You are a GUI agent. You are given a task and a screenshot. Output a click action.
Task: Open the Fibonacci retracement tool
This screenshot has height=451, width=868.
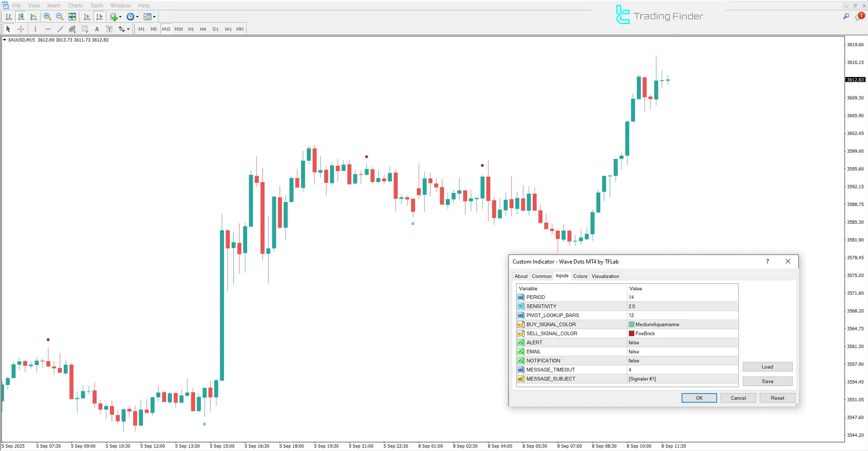(85, 29)
